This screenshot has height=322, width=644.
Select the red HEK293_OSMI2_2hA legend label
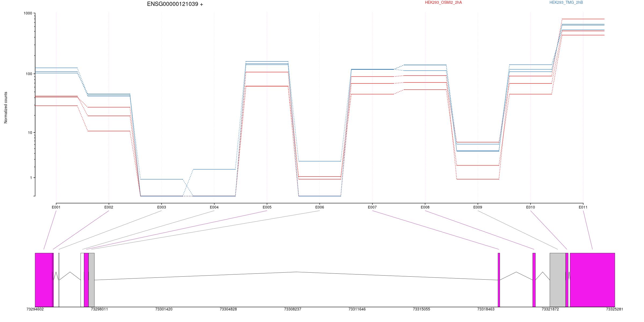point(444,2)
